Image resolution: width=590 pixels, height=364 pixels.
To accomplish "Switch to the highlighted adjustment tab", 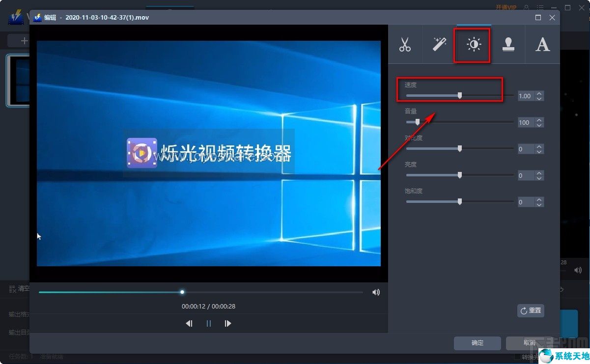I will (472, 45).
